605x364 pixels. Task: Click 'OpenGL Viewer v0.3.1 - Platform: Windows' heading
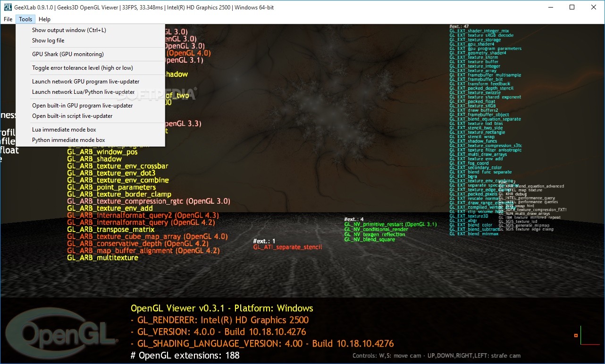coord(222,308)
